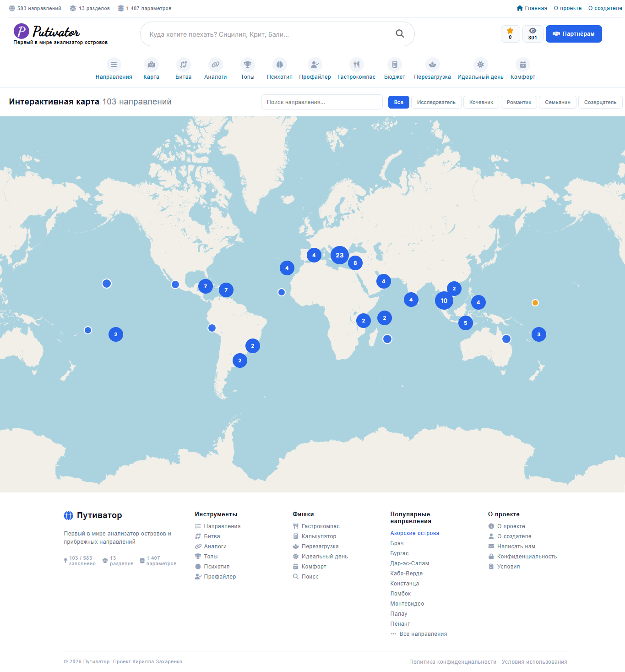Open Пенанг destination

coord(400,624)
